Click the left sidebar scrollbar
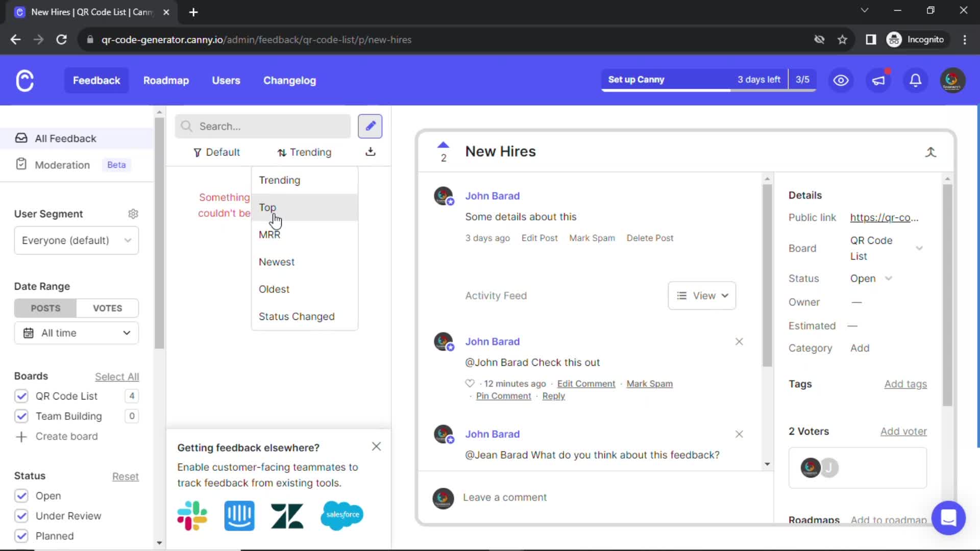 tap(159, 234)
